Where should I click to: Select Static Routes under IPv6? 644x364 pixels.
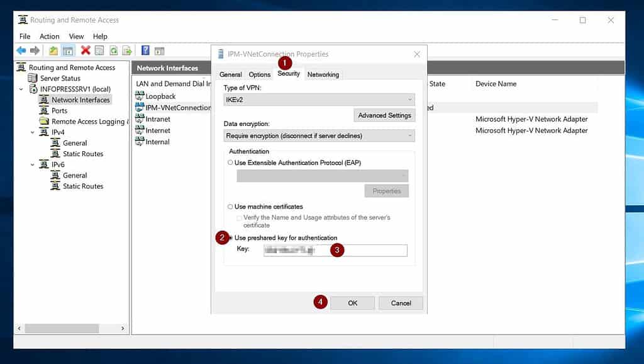(x=83, y=186)
